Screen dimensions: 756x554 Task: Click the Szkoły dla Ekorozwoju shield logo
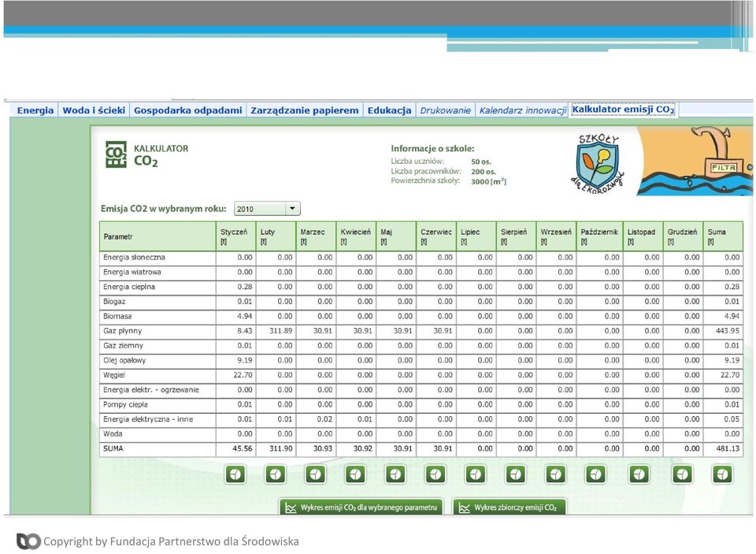[598, 163]
